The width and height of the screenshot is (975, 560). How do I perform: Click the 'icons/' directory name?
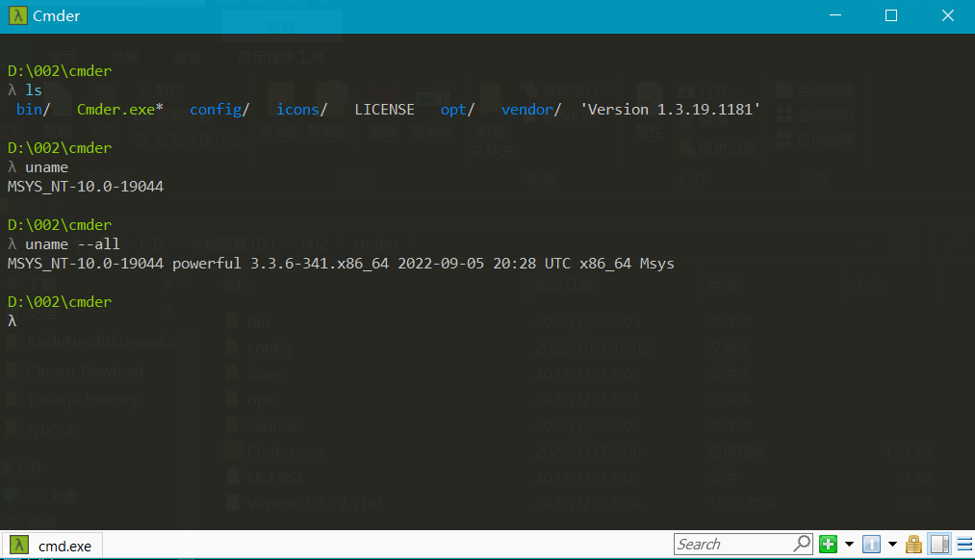tap(301, 110)
